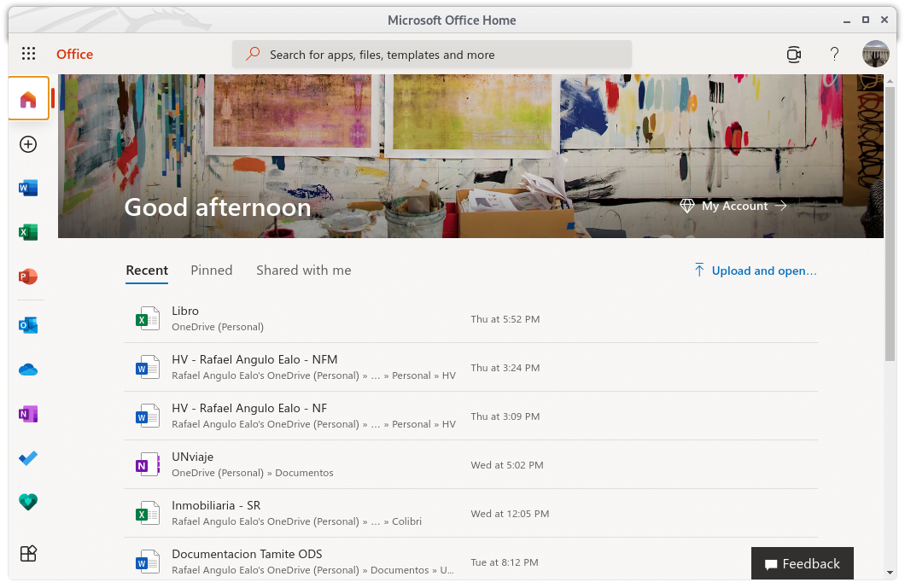Open All Apps icon at sidebar bottom
Screen dimensions: 905x588
(28, 554)
